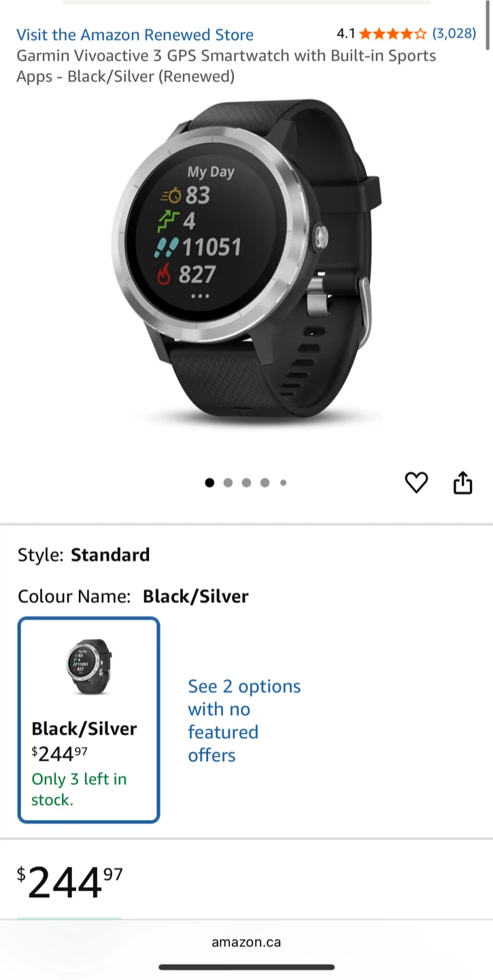Tap the Black/Silver swatch watch thumbnail
Image resolution: width=493 pixels, height=980 pixels.
[88, 667]
